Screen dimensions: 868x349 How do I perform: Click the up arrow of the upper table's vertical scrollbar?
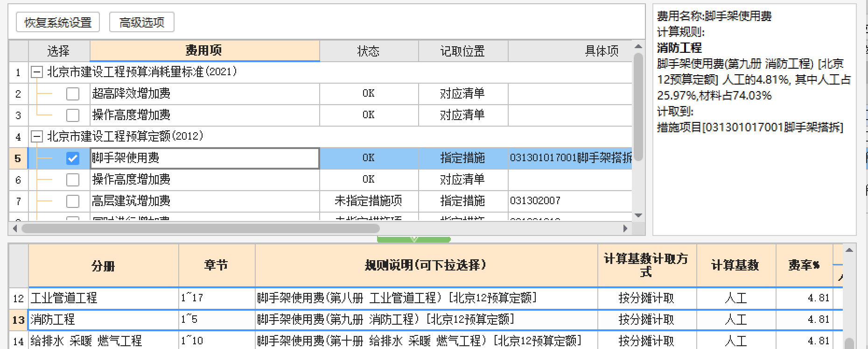(x=638, y=46)
